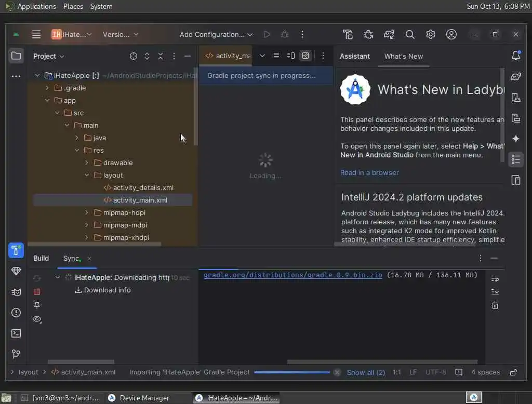Switch to the What's New tab

coord(403,56)
